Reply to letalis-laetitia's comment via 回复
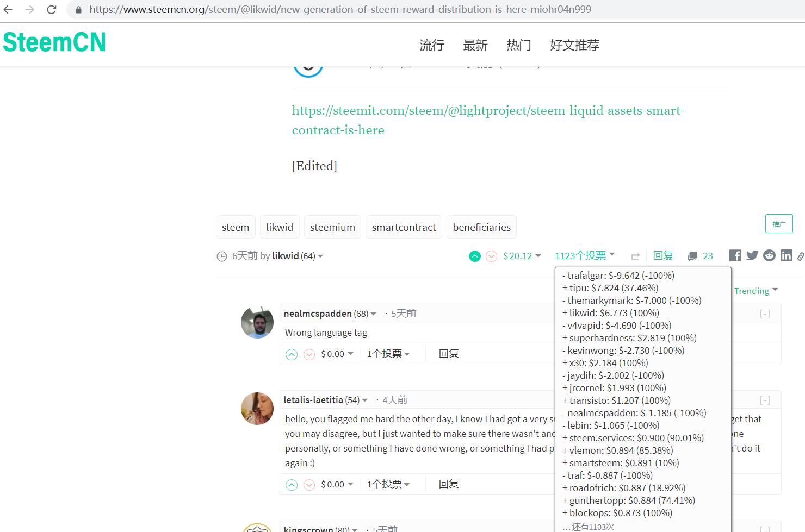805x532 pixels. 449,484
